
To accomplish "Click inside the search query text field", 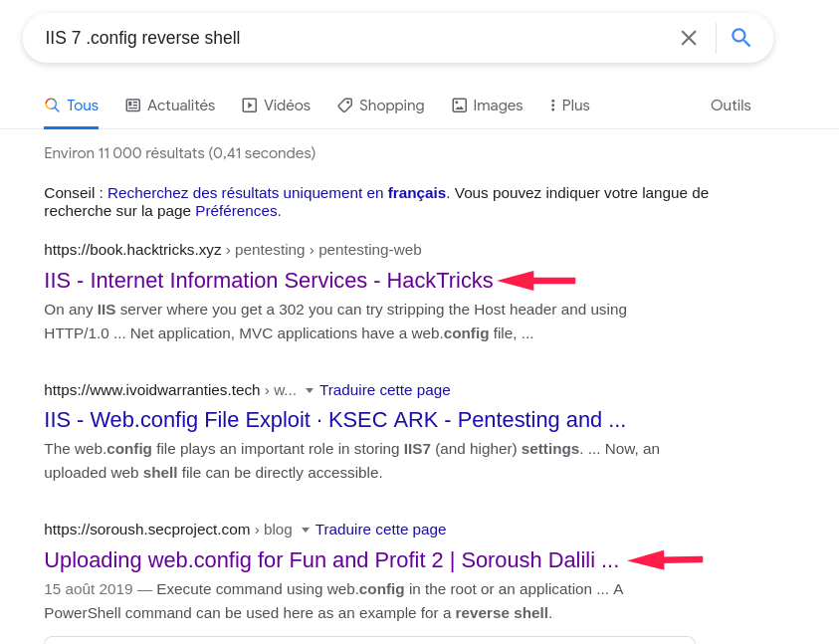I will coord(348,38).
